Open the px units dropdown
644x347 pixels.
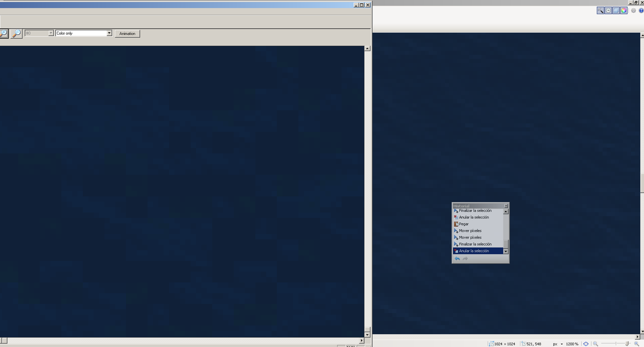(558, 344)
